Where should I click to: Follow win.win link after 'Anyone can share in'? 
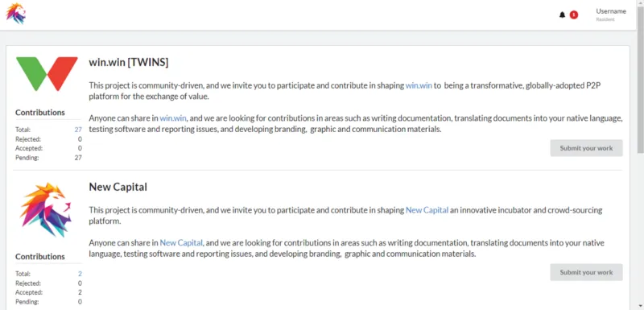point(173,118)
